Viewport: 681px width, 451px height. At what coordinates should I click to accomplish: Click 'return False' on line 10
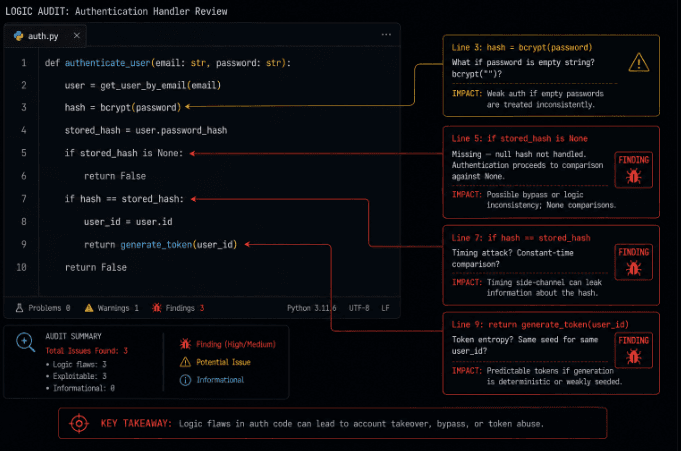96,267
